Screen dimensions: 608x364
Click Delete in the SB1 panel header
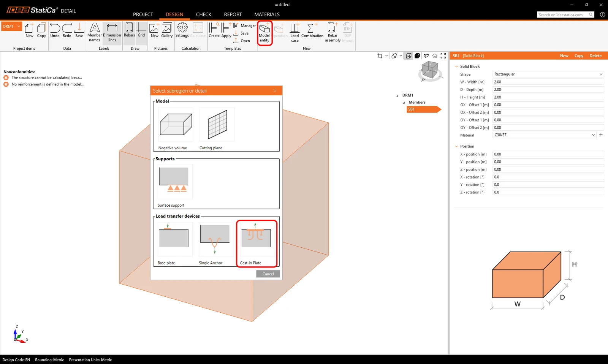click(595, 55)
